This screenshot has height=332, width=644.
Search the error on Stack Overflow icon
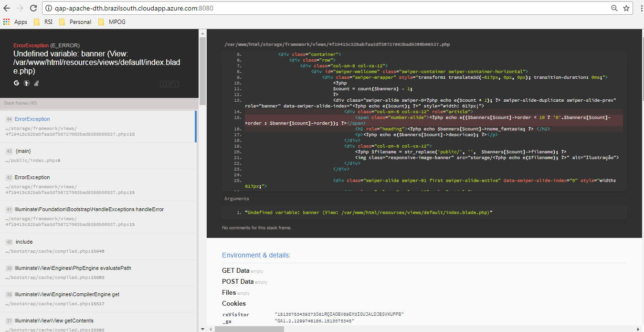[36, 83]
